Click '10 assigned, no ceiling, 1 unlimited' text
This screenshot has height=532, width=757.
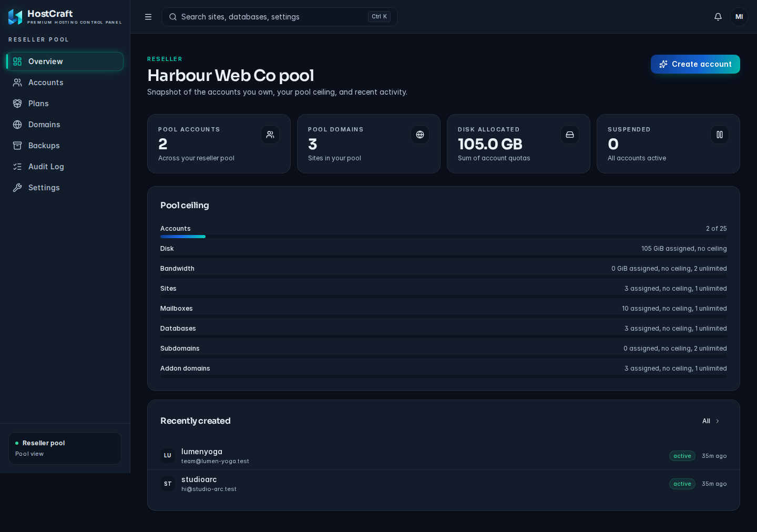click(674, 309)
